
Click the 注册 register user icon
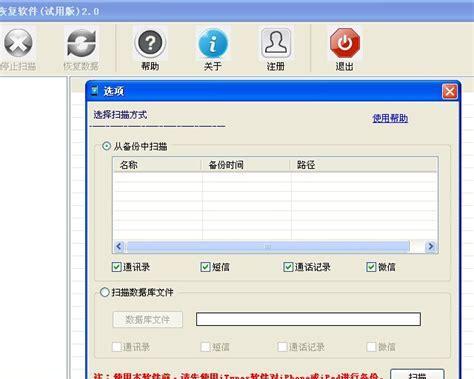coord(276,43)
